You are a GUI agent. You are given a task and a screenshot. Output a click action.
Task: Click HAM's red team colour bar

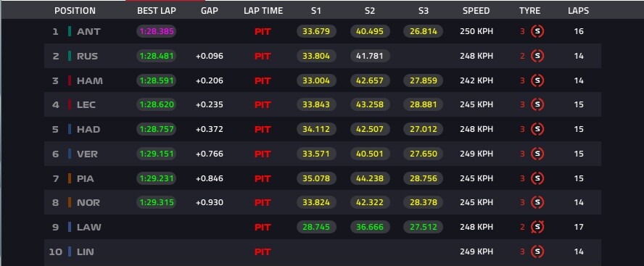(70, 80)
